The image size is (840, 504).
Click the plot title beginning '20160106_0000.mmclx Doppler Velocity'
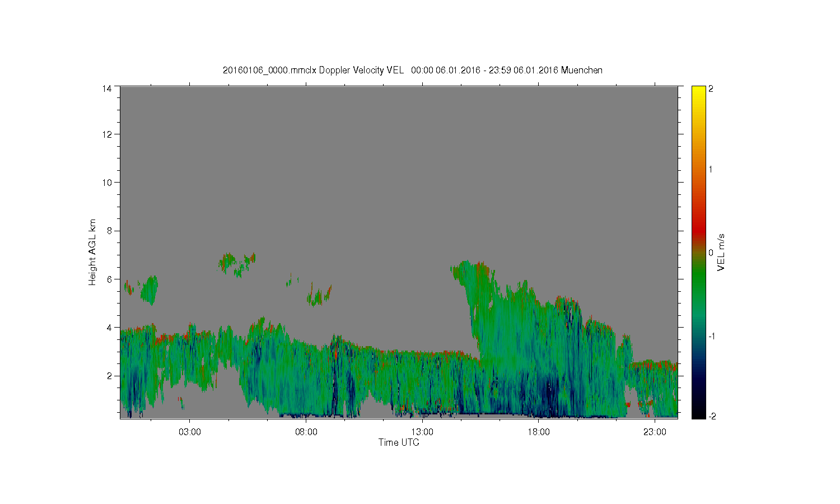(x=413, y=70)
